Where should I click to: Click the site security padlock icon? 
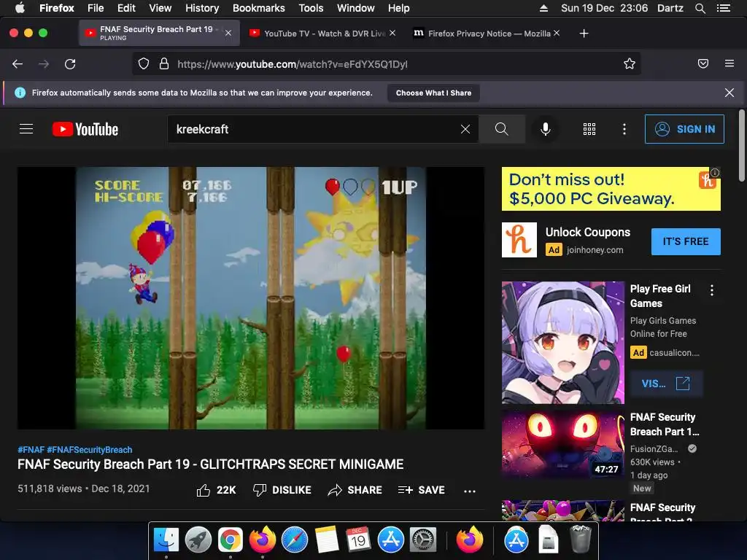164,64
